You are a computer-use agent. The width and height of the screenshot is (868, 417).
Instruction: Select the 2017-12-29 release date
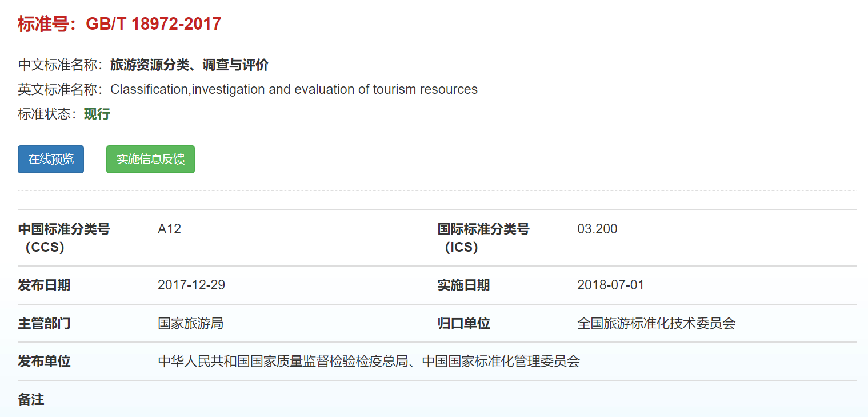point(191,285)
